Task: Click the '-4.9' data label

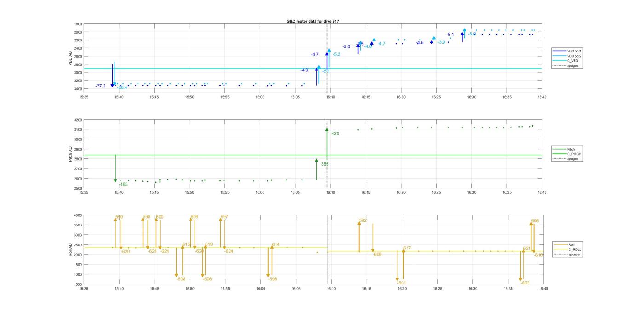Action: [x=305, y=70]
